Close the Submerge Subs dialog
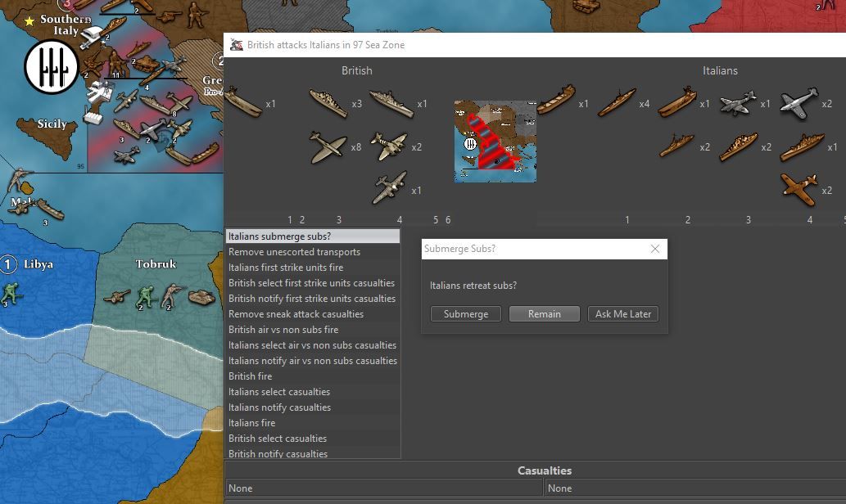Viewport: 846px width, 504px height. coord(654,249)
